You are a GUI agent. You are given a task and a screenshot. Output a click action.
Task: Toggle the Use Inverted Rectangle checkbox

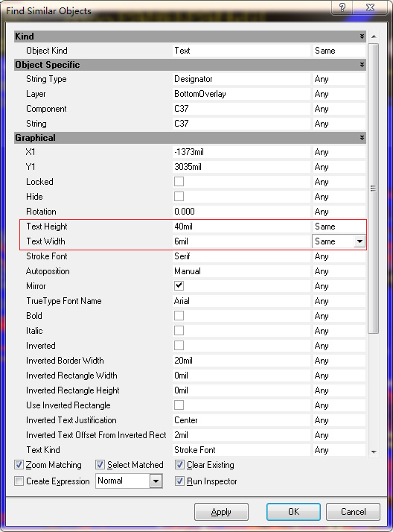(x=179, y=405)
